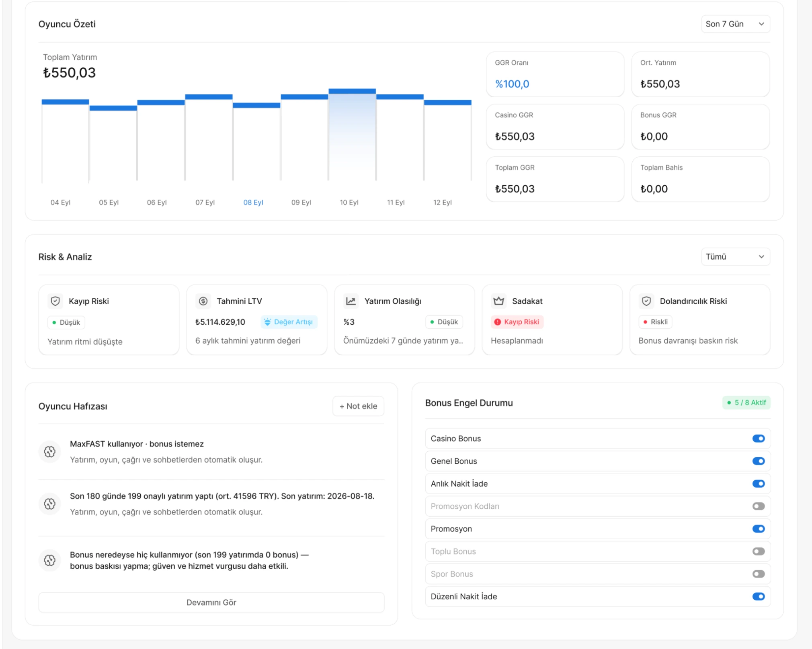Select the 10 Eyl highlighted chart bar
The height and width of the screenshot is (649, 812).
tap(352, 135)
